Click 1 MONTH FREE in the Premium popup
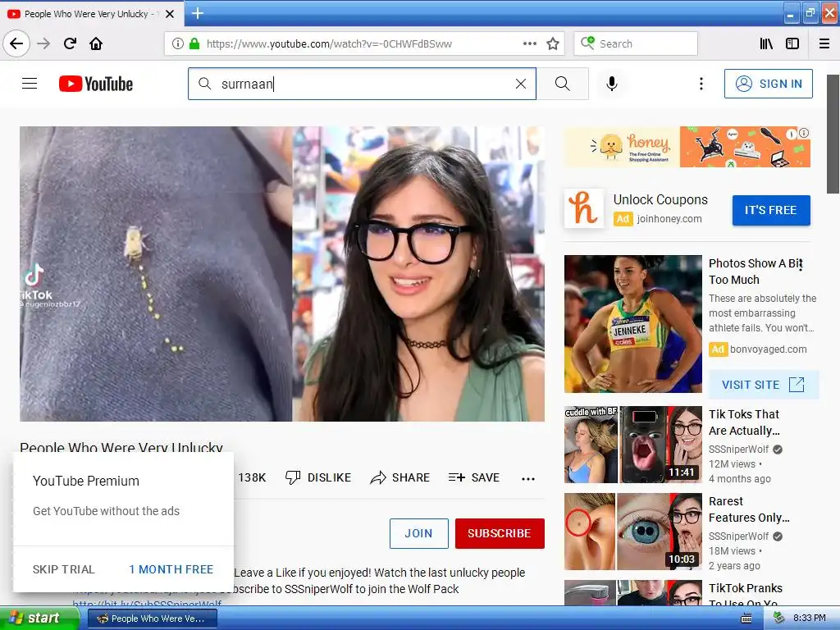840x630 pixels. click(171, 569)
